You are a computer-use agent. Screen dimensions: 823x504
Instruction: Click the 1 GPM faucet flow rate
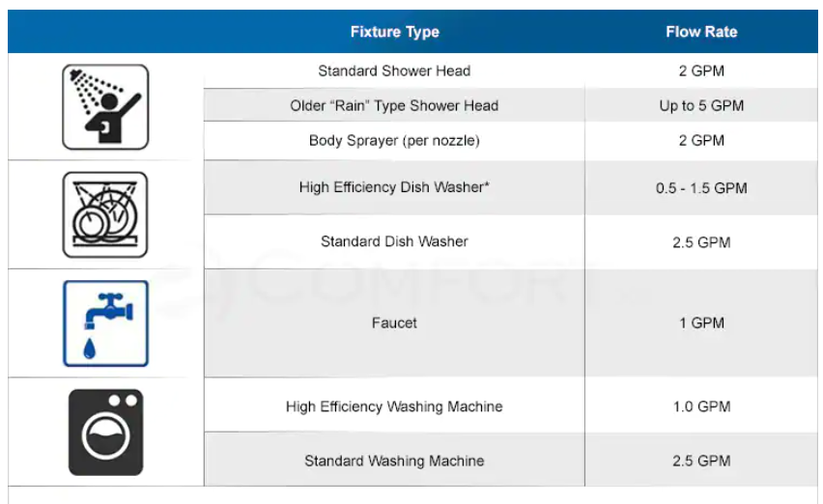click(x=701, y=322)
